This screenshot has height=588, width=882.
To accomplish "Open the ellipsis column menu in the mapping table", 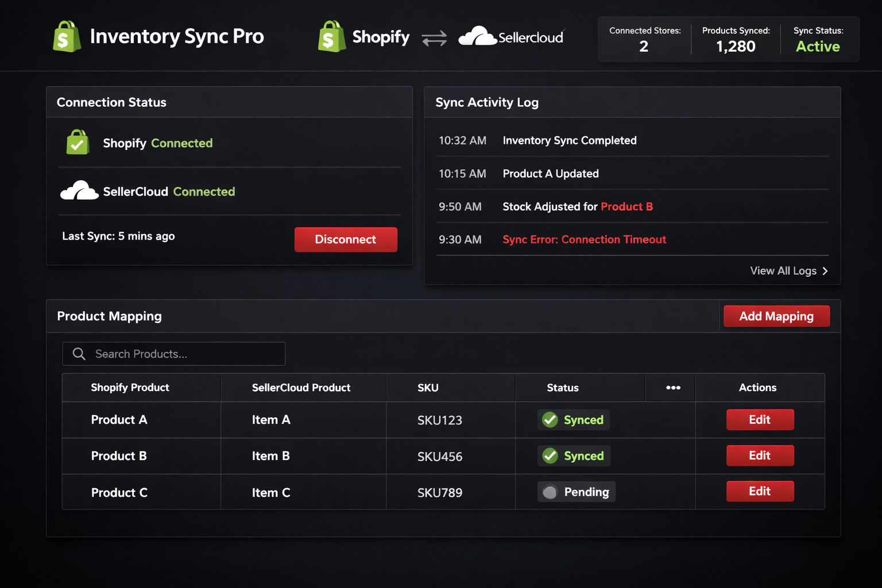I will 670,388.
